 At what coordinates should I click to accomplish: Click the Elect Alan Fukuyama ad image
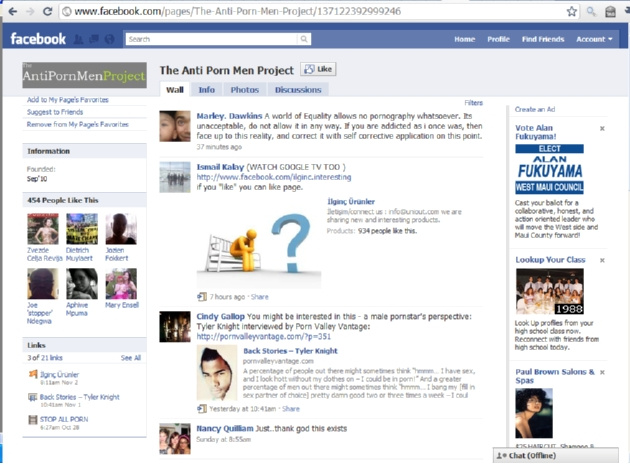pyautogui.click(x=549, y=169)
